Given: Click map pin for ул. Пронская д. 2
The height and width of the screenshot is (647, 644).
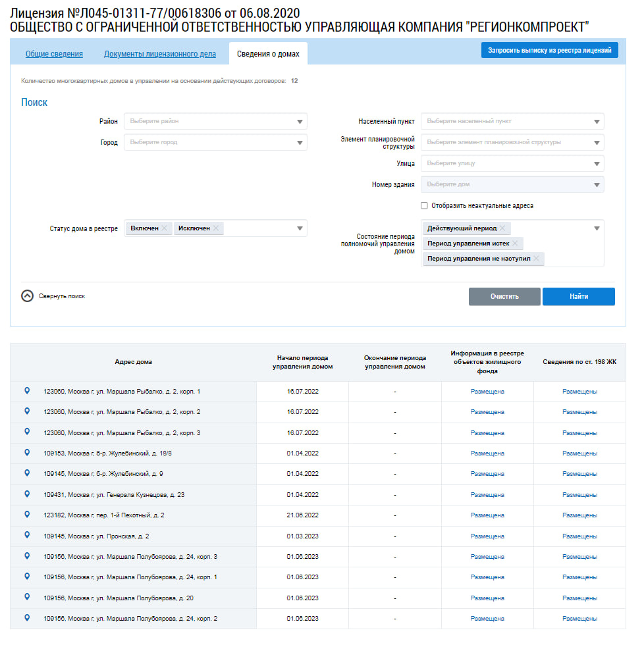Looking at the screenshot, I should tap(27, 535).
